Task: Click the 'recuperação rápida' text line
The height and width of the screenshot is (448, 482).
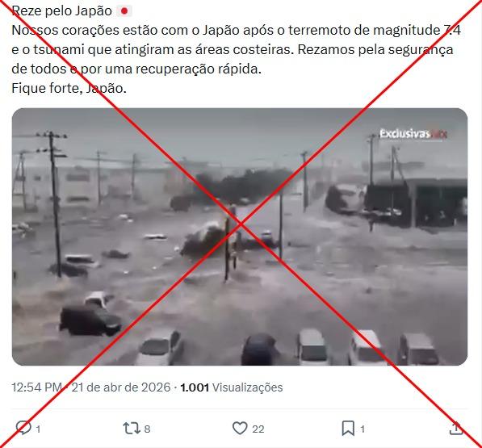Action: coord(199,69)
